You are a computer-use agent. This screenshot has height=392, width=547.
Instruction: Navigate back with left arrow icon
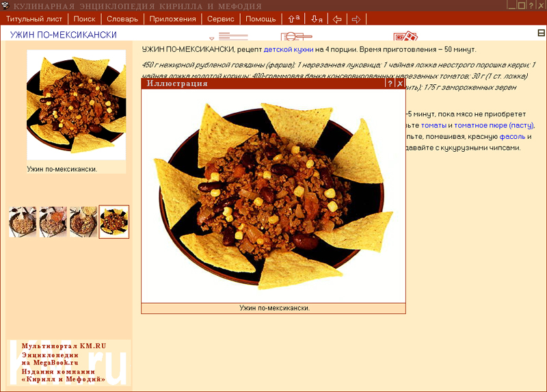[x=337, y=19]
